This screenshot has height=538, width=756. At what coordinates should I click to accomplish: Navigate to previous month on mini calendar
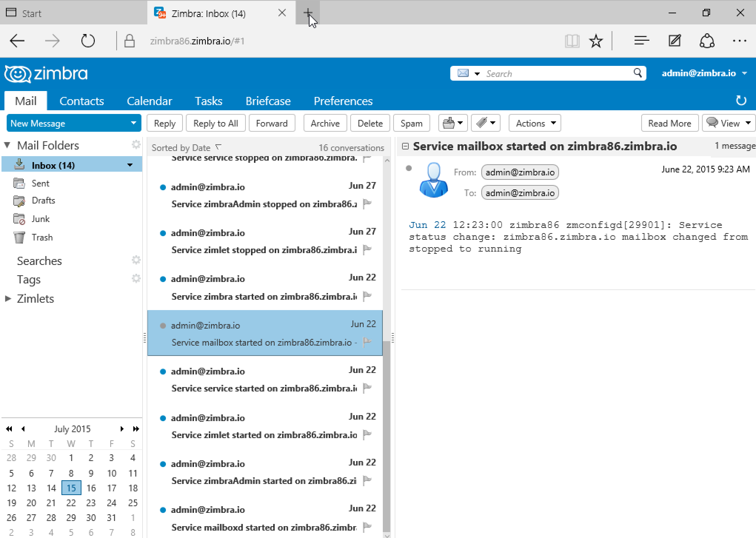tap(22, 428)
